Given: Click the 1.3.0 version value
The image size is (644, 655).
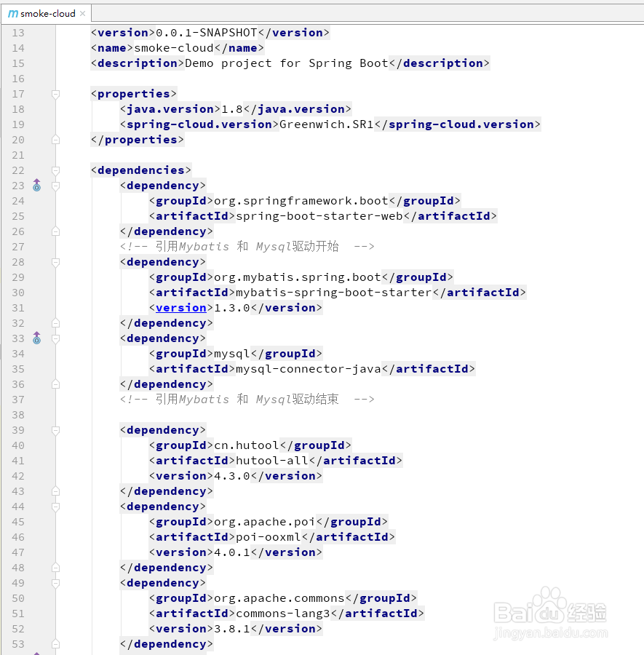Looking at the screenshot, I should point(232,308).
